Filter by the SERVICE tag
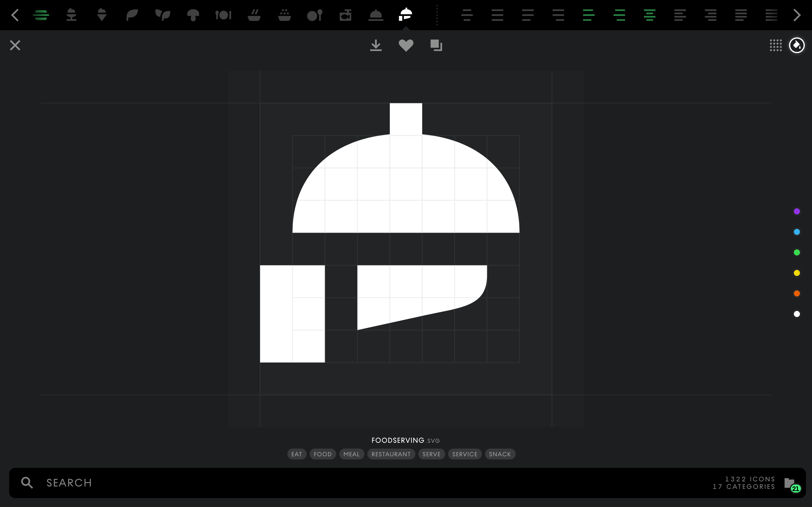Screen dimensions: 812x507 pyautogui.click(x=464, y=454)
